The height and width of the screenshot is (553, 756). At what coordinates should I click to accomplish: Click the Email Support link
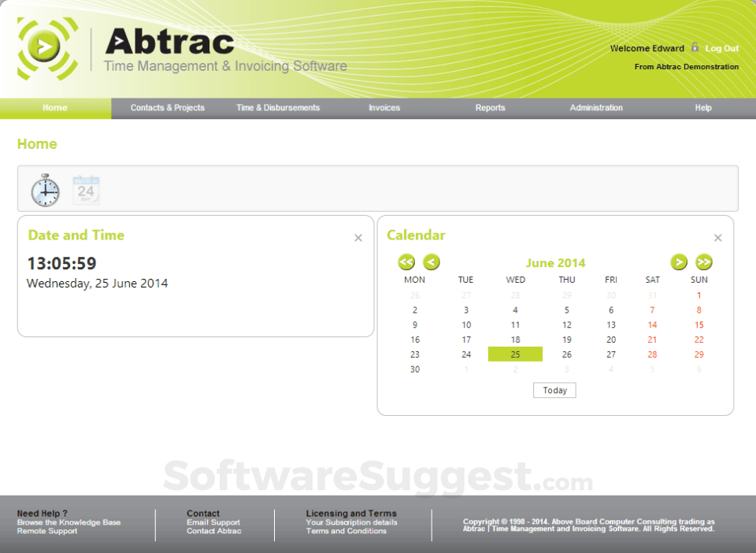pyautogui.click(x=213, y=522)
